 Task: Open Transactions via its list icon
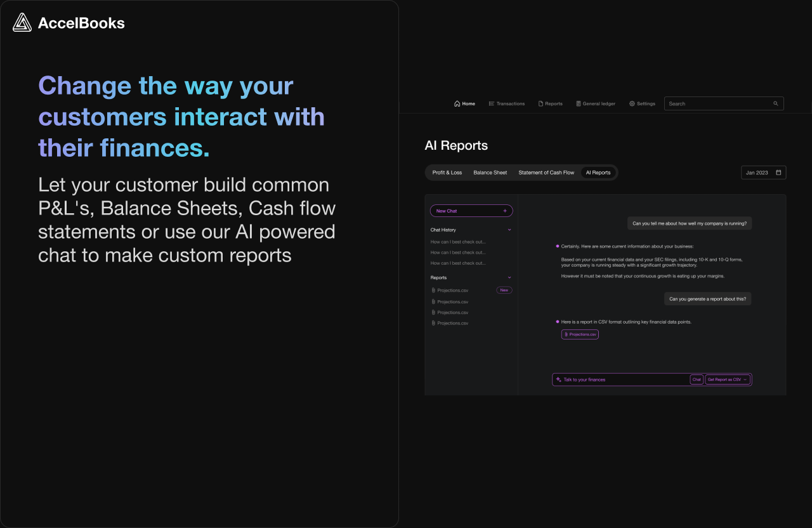[492, 103]
